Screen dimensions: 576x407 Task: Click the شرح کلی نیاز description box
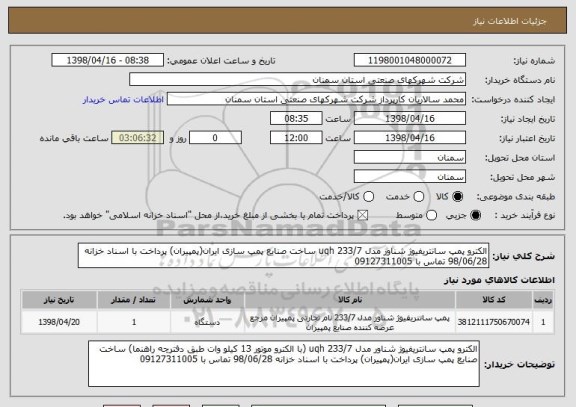pyautogui.click(x=283, y=256)
